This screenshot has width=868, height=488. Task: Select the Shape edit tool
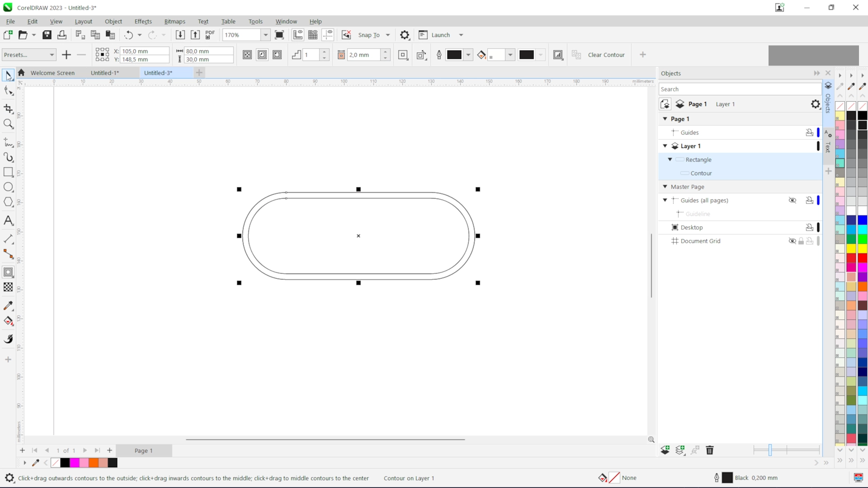point(8,91)
